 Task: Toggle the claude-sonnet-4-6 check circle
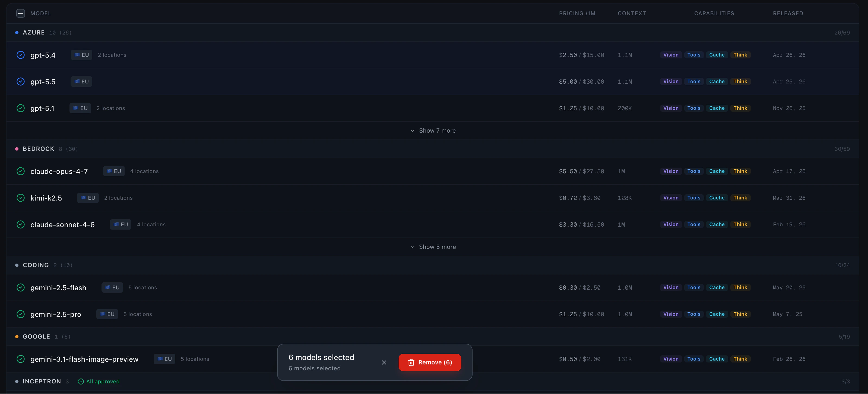click(21, 225)
